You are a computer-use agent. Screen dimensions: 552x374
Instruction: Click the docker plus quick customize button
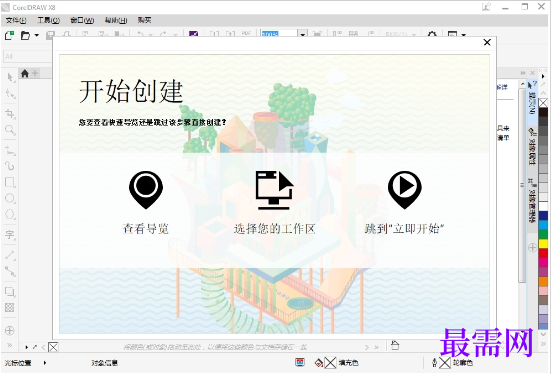[532, 248]
